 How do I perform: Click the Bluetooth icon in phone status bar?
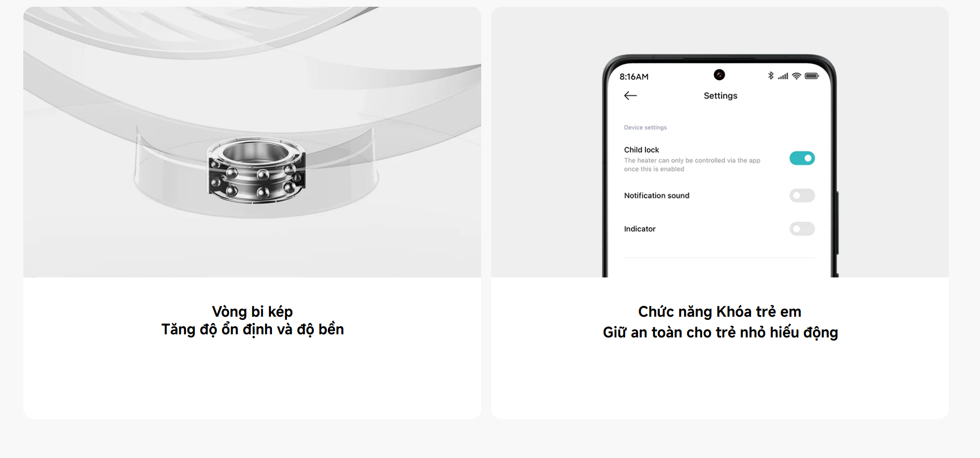click(771, 76)
